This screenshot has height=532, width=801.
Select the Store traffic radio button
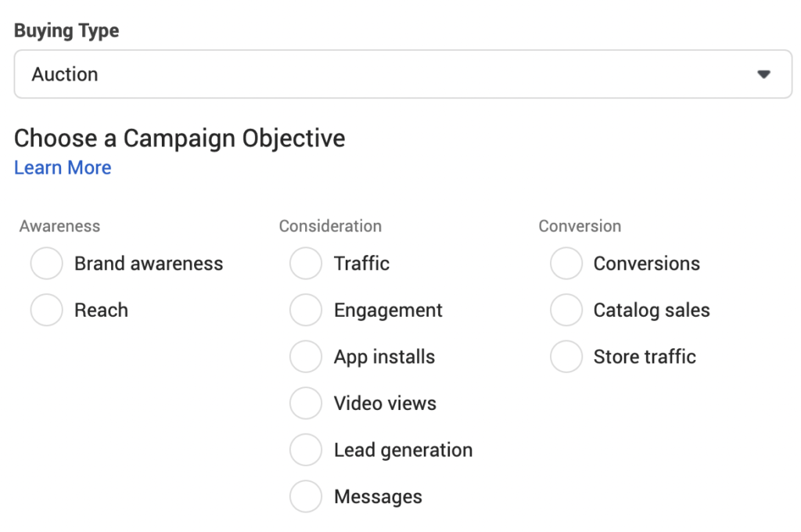pos(566,357)
